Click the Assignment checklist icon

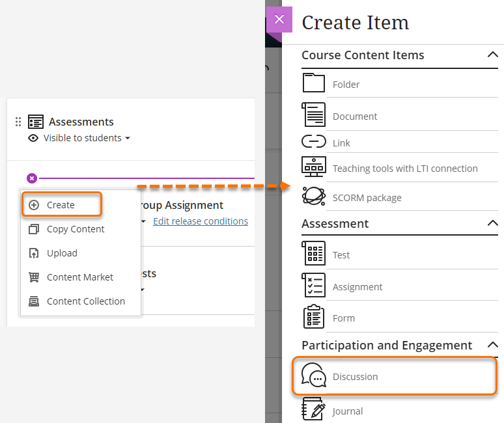313,286
